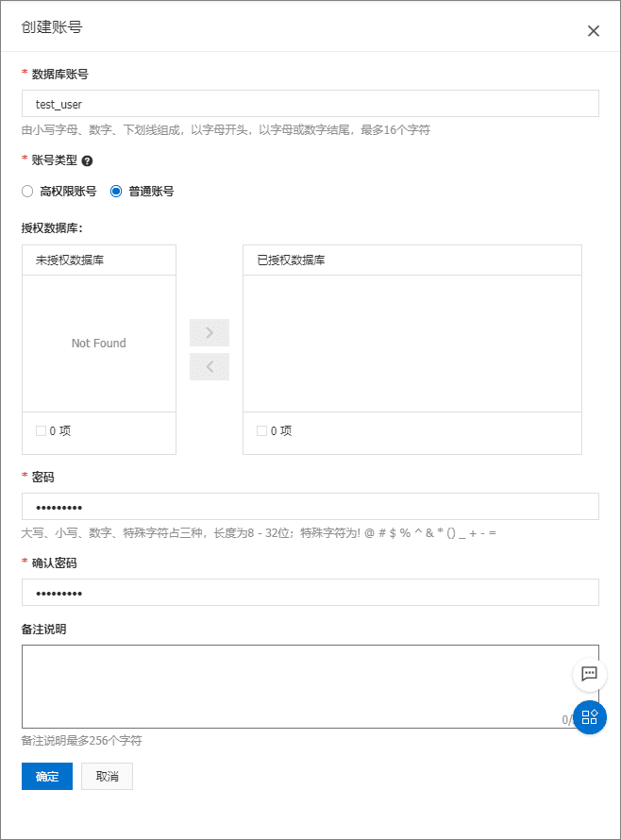Click the 已授权数据库 panel header
Screen dimensions: 621x840
[x=411, y=260]
